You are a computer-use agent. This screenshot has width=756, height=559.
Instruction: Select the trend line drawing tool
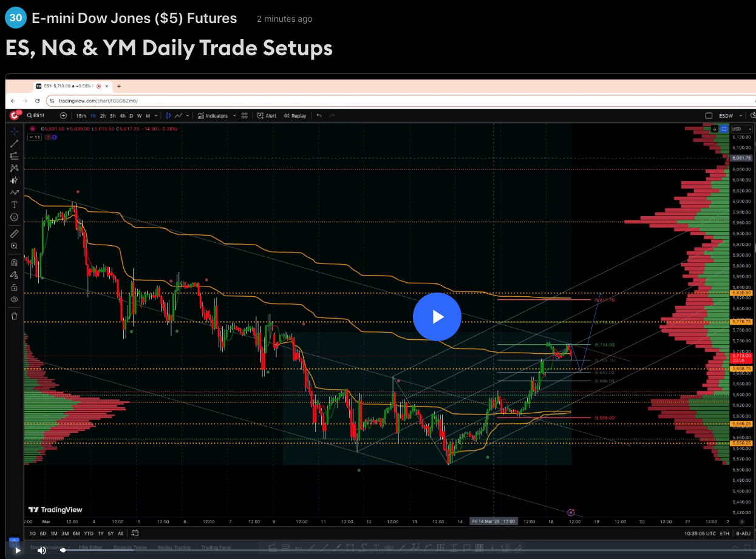(x=15, y=143)
